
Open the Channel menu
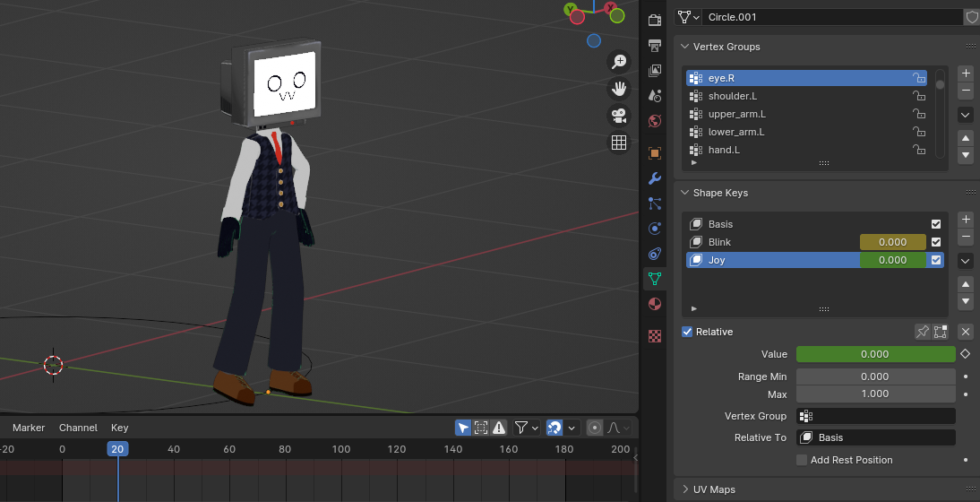tap(78, 428)
